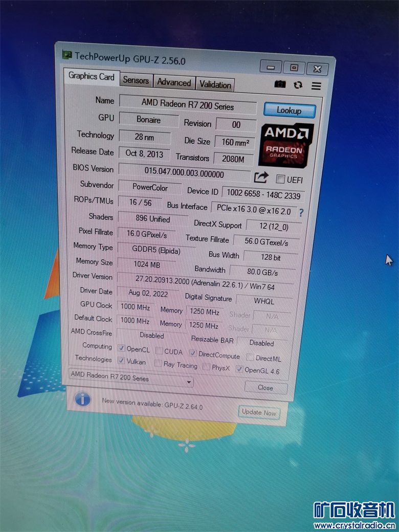
Task: Toggle the UEFI checkbox
Action: coord(280,179)
